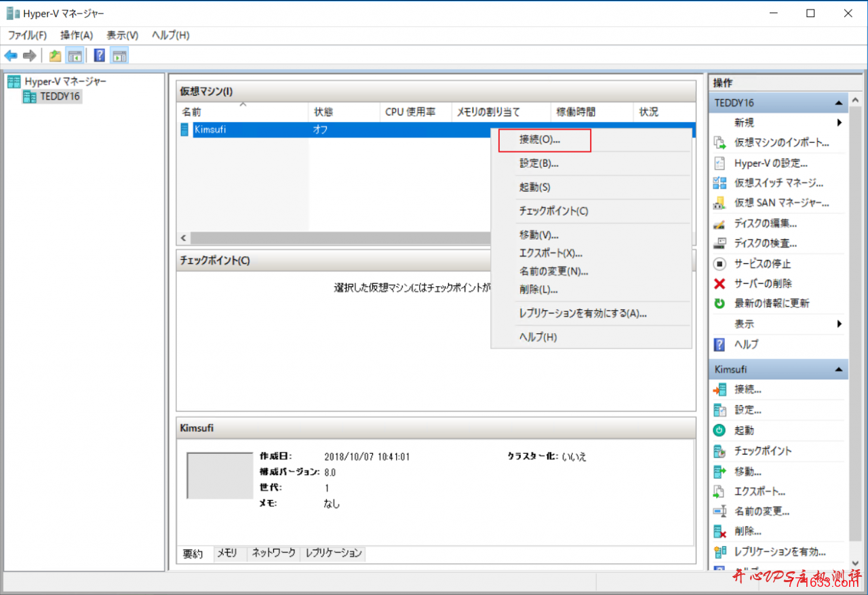This screenshot has height=595, width=868.
Task: Click the ディスクの検査 icon in action pane
Action: coord(719,243)
